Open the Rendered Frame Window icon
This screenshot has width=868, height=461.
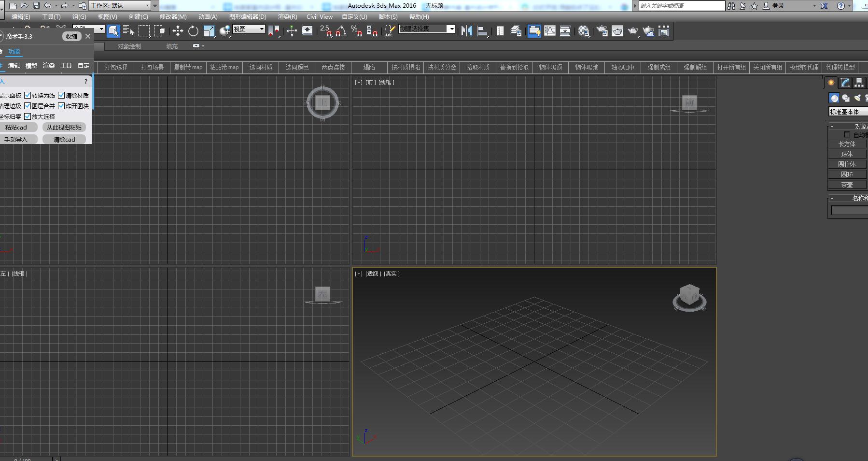point(617,31)
